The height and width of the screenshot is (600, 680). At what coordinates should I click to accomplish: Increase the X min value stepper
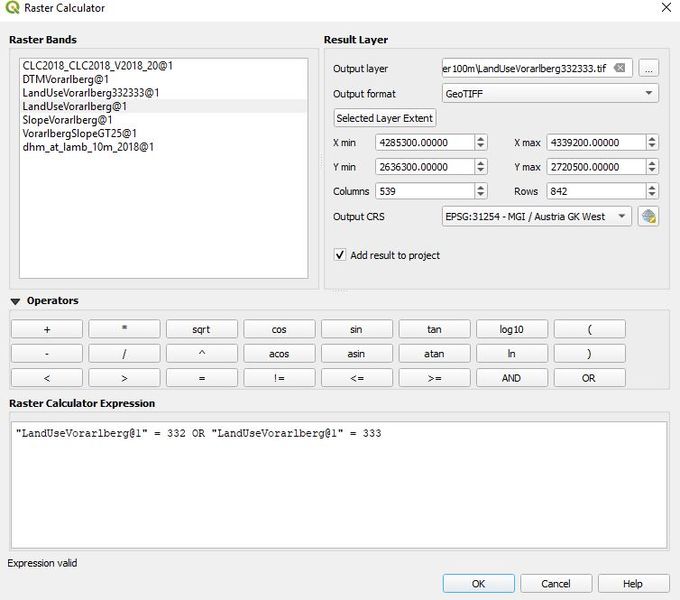[481, 139]
